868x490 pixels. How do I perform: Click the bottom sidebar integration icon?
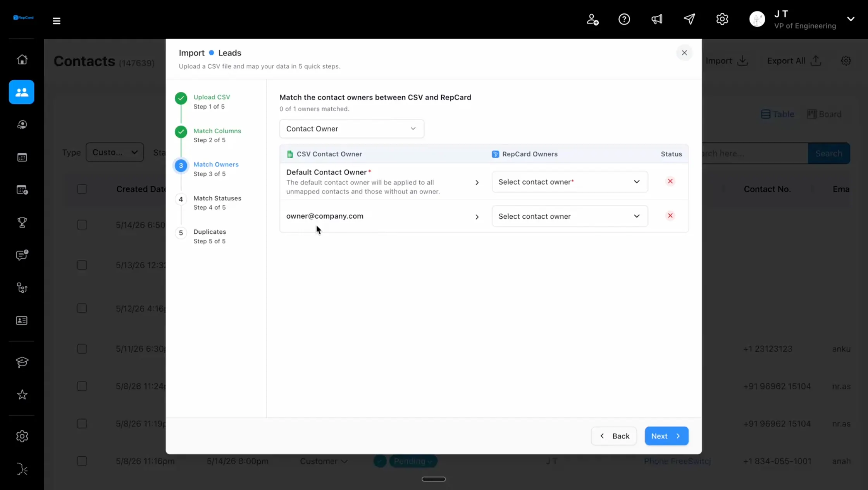tap(22, 469)
